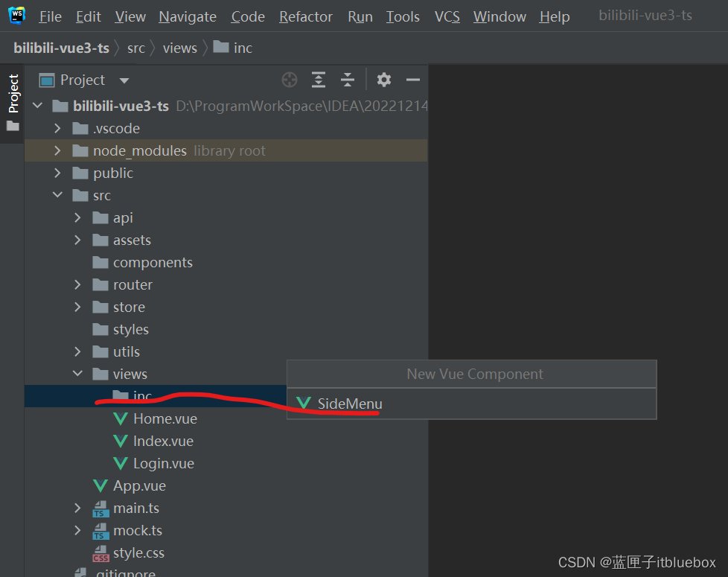Image resolution: width=728 pixels, height=577 pixels.
Task: Click the components folder icon
Action: click(x=100, y=262)
